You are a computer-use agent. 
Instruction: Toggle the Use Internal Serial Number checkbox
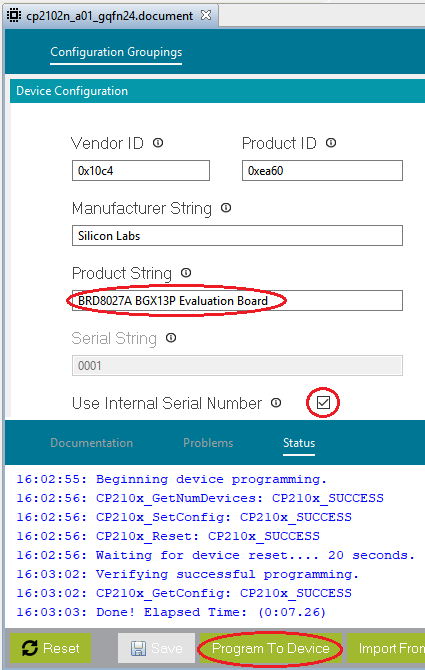click(x=323, y=403)
